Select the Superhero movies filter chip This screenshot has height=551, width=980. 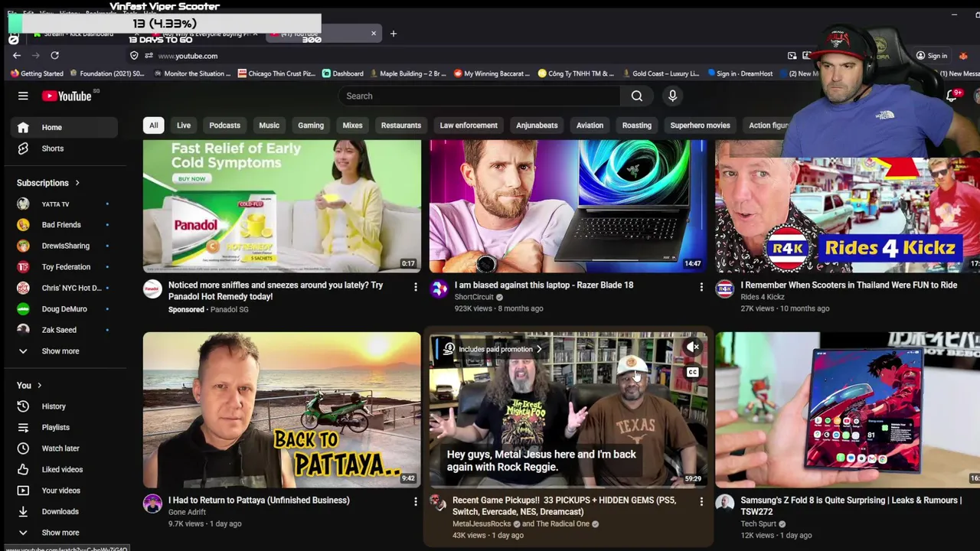tap(700, 126)
